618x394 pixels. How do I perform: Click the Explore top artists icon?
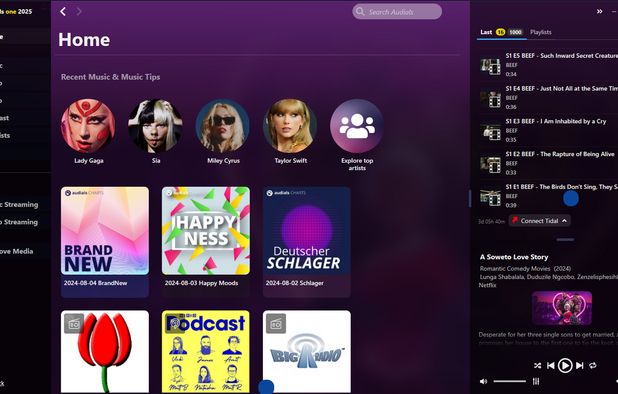[x=357, y=126]
